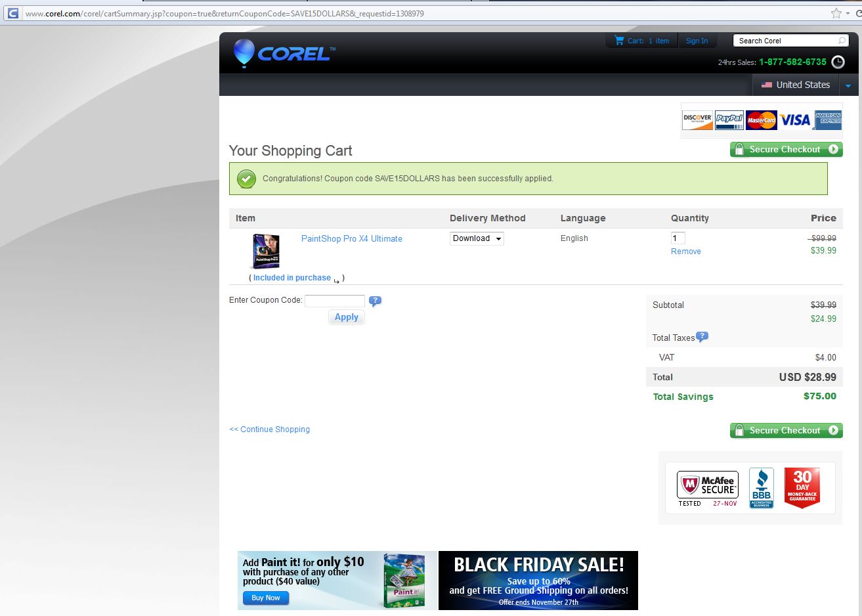862x616 pixels.
Task: Go back via Continue Shopping link
Action: pos(269,429)
